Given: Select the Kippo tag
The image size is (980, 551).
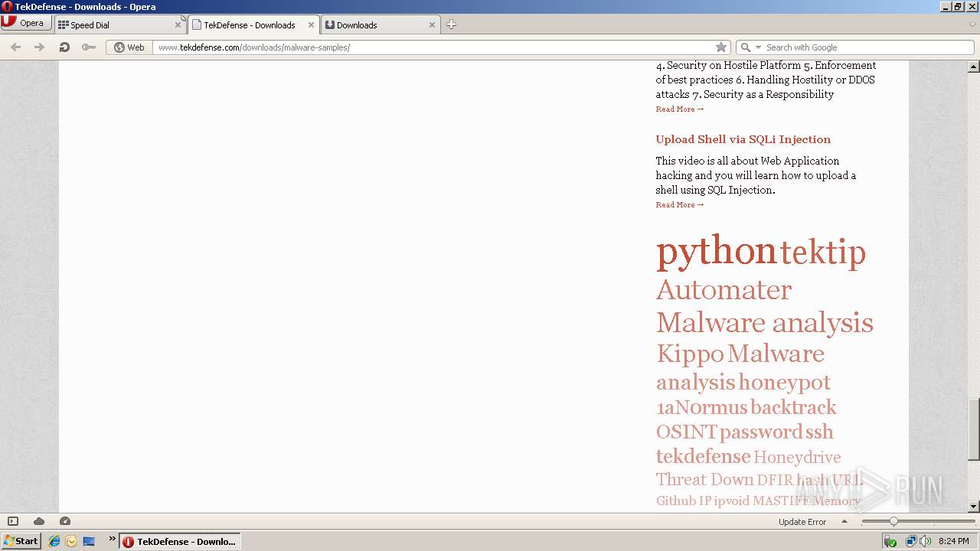Looking at the screenshot, I should click(690, 354).
